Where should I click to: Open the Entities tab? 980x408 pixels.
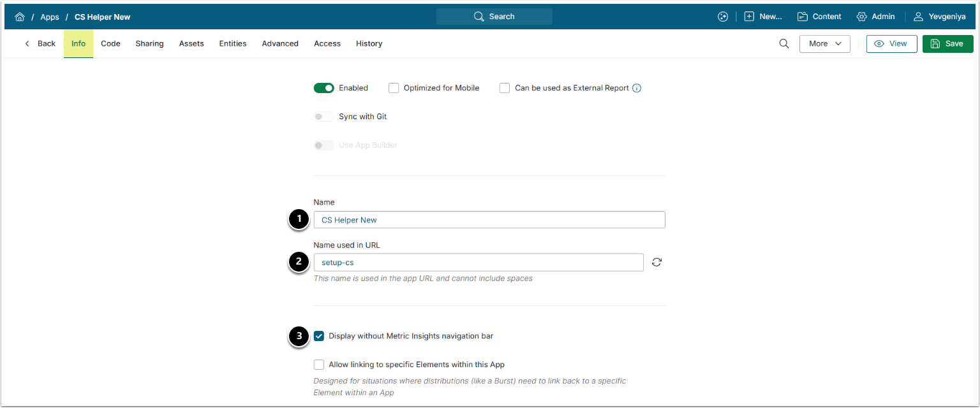tap(233, 44)
